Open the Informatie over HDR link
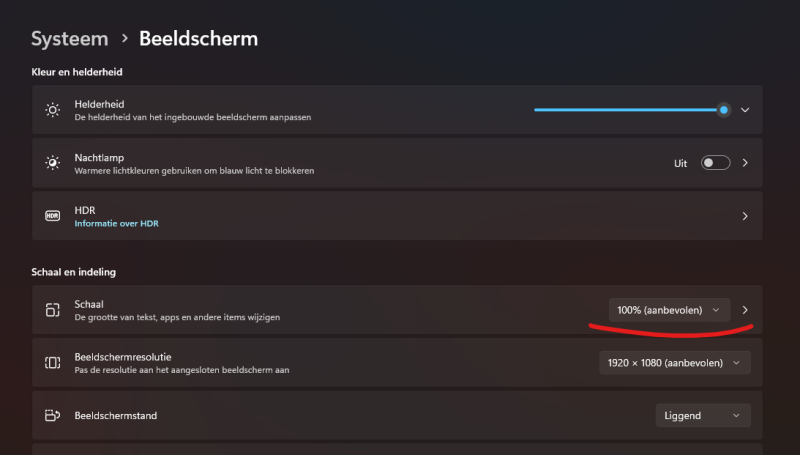Image resolution: width=800 pixels, height=455 pixels. point(116,223)
